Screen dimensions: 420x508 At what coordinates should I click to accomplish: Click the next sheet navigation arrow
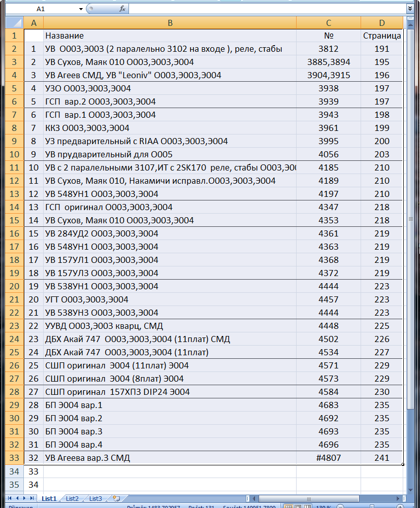[x=24, y=498]
